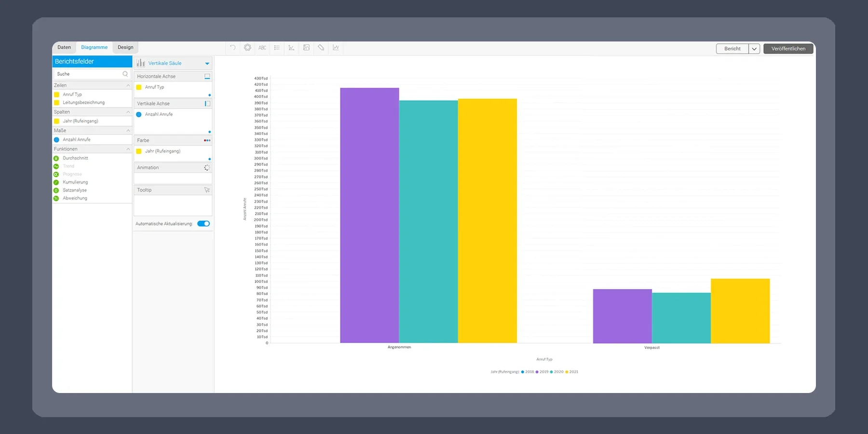Toggle 2021 series in chart legend

[x=571, y=372]
